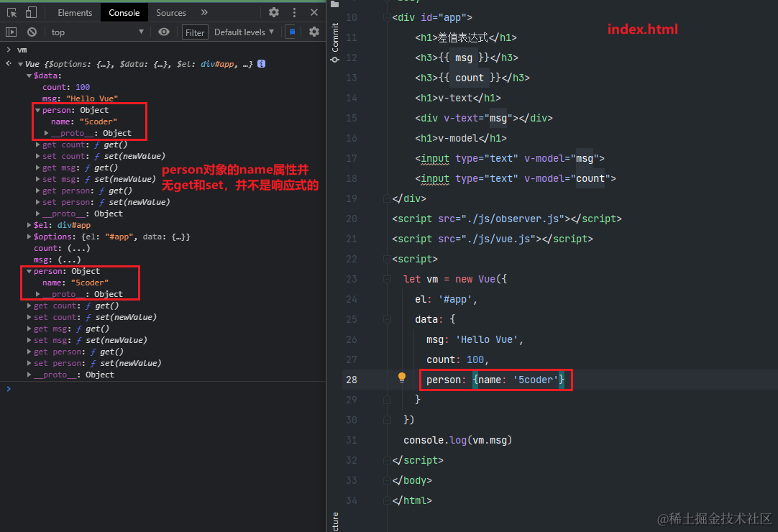Switch to the Console tab

(x=124, y=12)
